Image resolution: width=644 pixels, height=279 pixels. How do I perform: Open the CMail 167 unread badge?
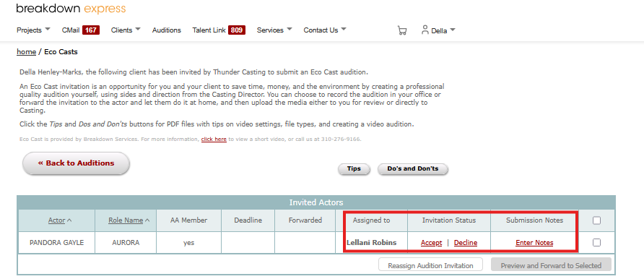(91, 30)
